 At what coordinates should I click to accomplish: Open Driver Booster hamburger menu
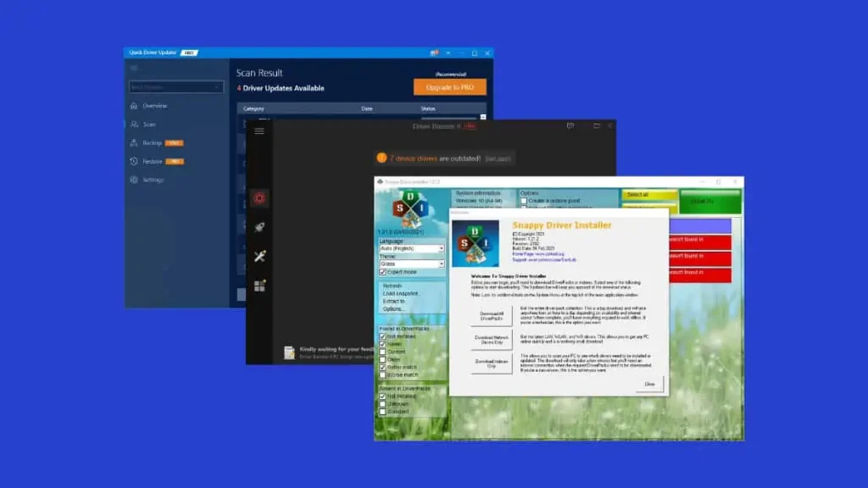[x=259, y=130]
